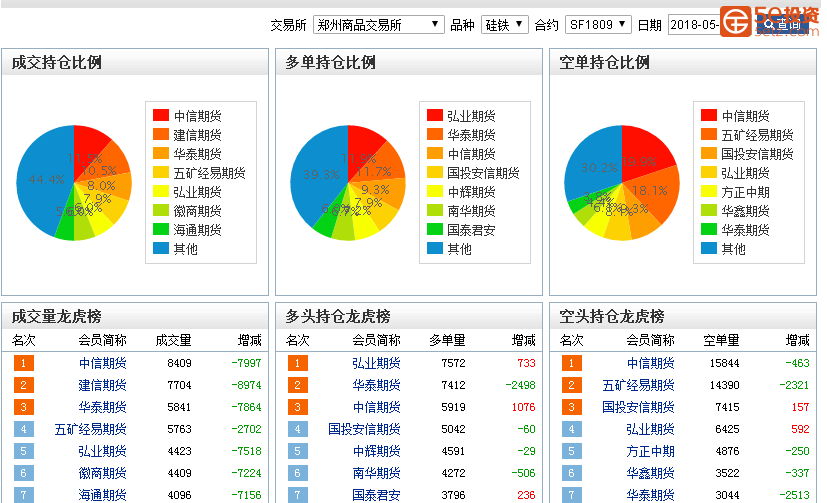Click red change value 592
827x503 pixels.
[800, 429]
